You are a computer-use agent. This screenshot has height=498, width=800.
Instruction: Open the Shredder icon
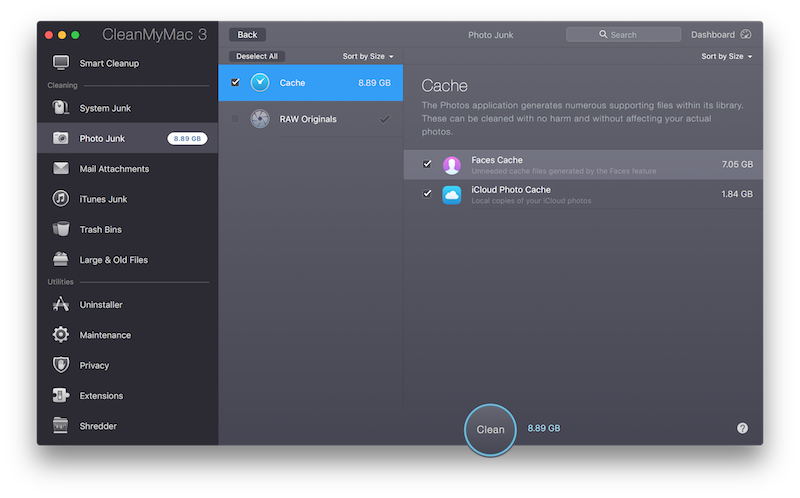click(61, 426)
